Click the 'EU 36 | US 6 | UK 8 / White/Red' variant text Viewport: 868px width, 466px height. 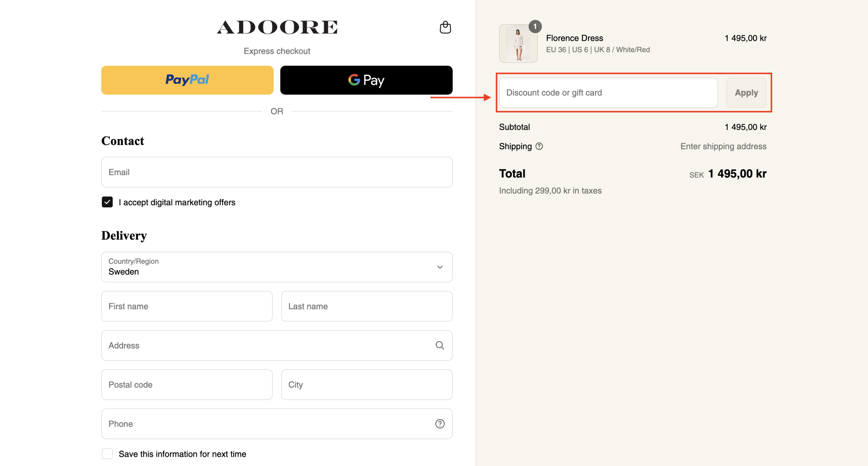click(598, 50)
